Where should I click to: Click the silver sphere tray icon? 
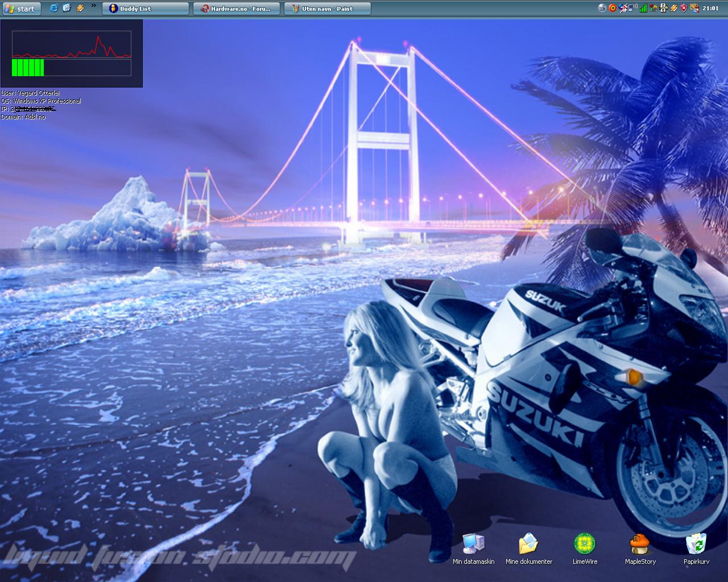(x=602, y=8)
